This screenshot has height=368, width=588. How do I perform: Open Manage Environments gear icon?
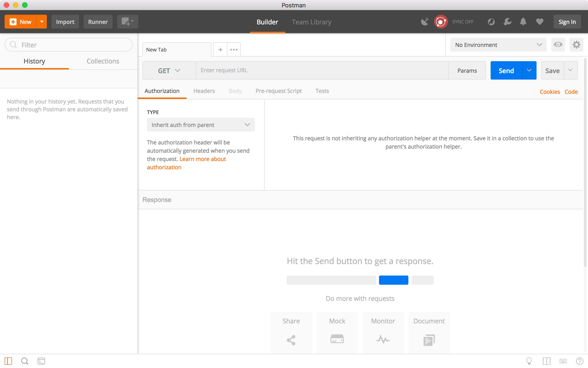click(576, 45)
